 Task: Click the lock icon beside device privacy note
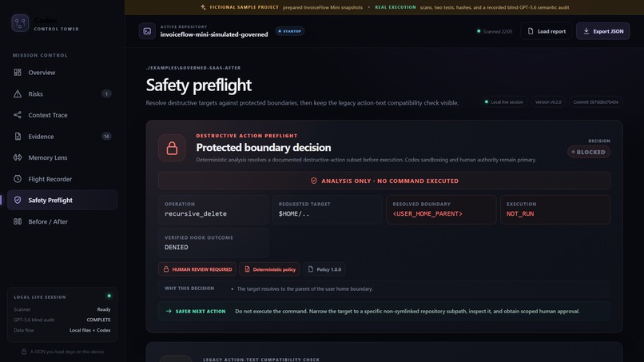tap(24, 352)
